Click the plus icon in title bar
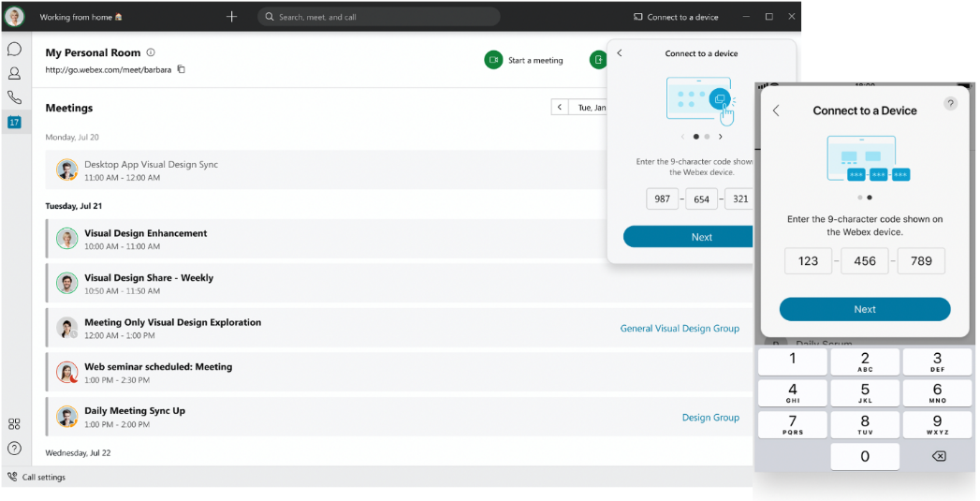 click(232, 17)
